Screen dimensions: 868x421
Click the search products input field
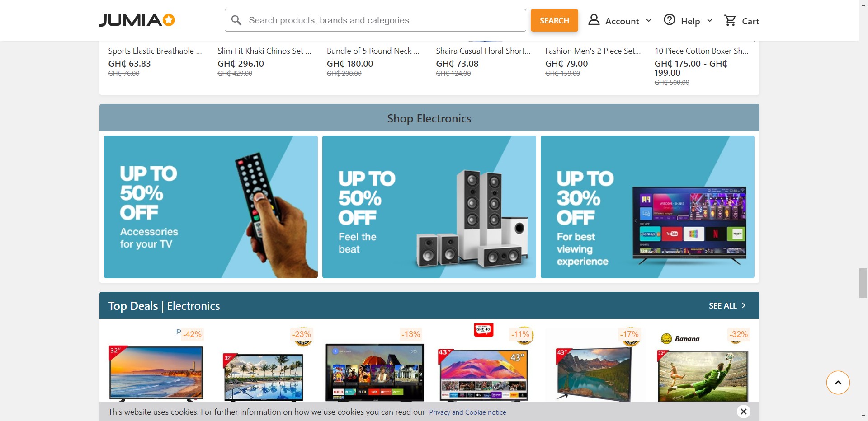(375, 20)
